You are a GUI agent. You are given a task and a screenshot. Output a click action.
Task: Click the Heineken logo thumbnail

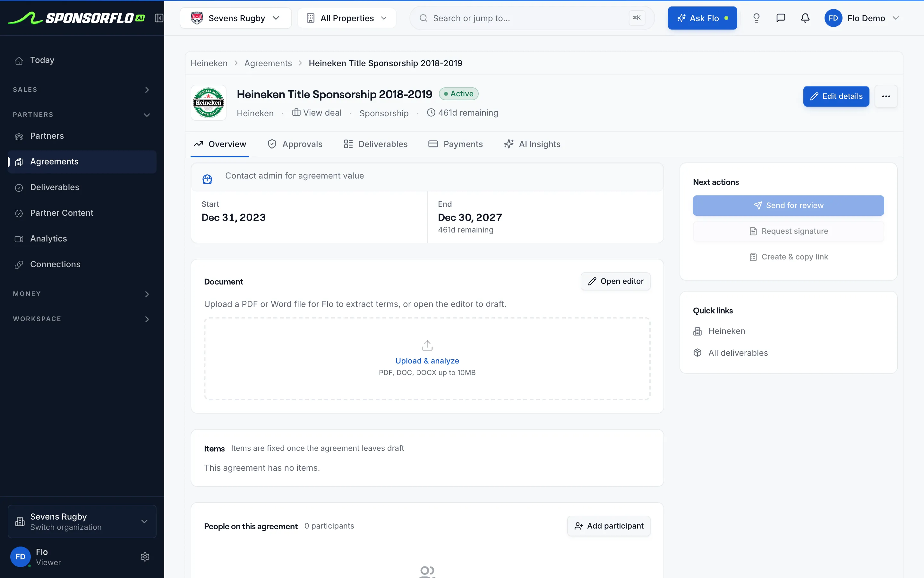tap(209, 102)
